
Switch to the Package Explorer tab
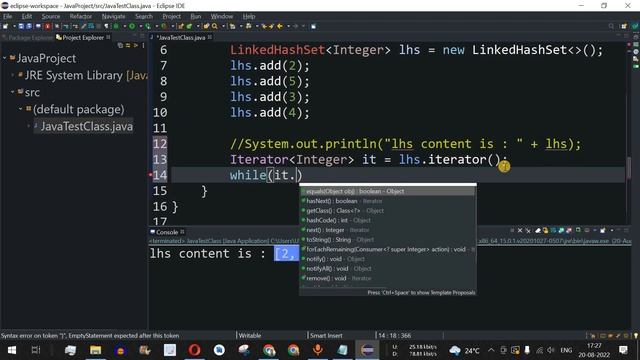[x=28, y=38]
